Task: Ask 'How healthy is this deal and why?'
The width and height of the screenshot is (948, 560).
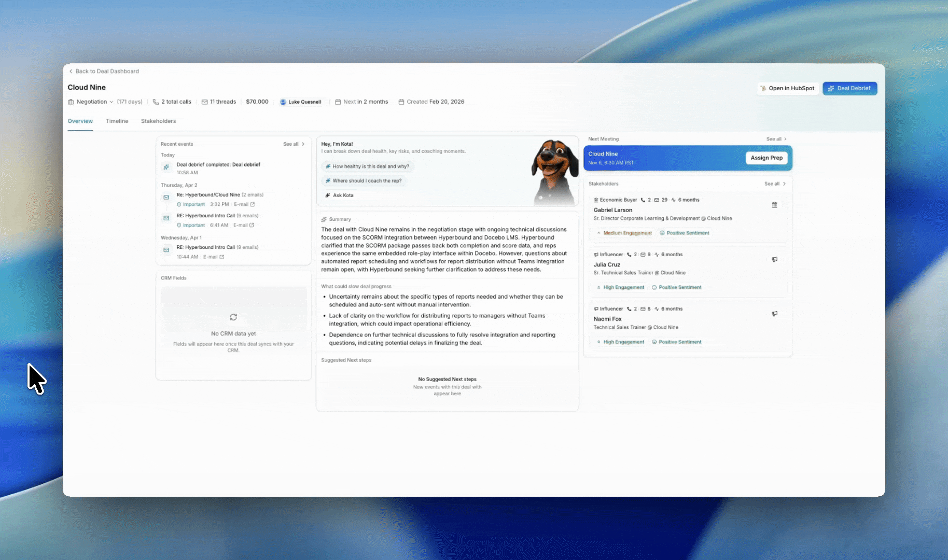Action: pyautogui.click(x=367, y=166)
